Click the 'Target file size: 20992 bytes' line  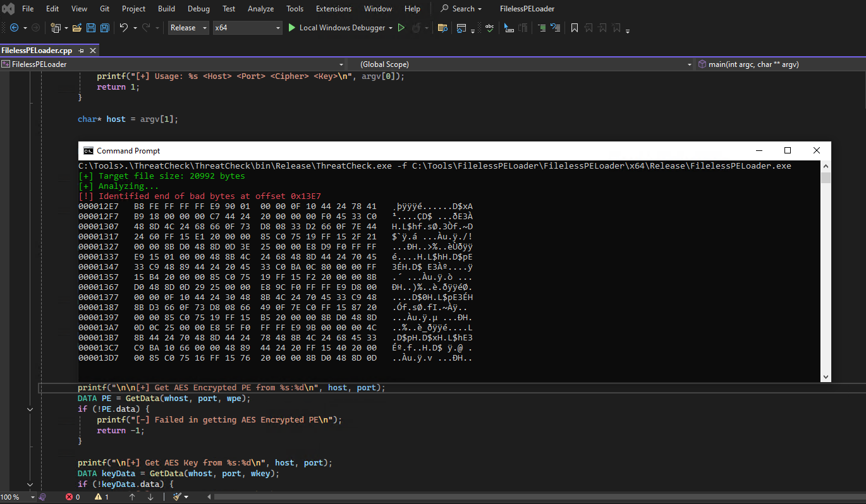click(x=162, y=176)
